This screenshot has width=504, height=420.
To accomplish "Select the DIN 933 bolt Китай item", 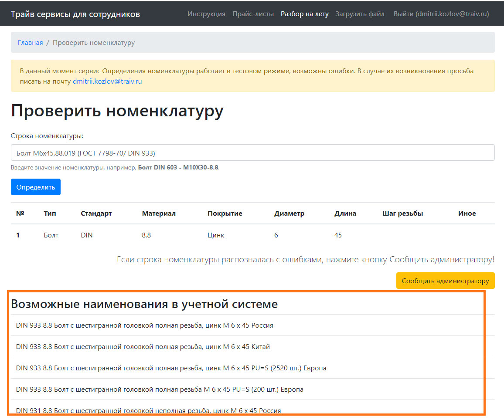I will point(143,347).
